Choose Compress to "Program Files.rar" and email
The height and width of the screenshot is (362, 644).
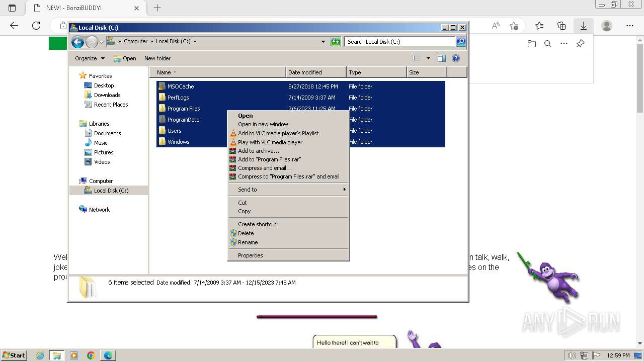[288, 176]
